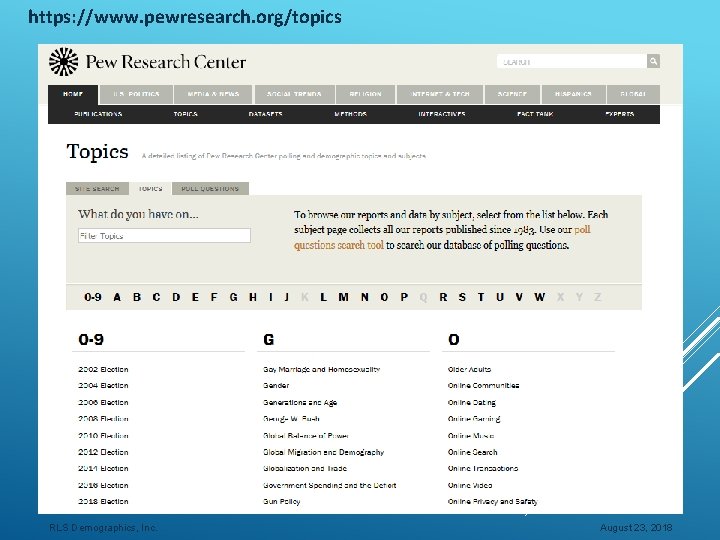Go to Topics in the black submenu
The image size is (720, 540).
pyautogui.click(x=186, y=114)
